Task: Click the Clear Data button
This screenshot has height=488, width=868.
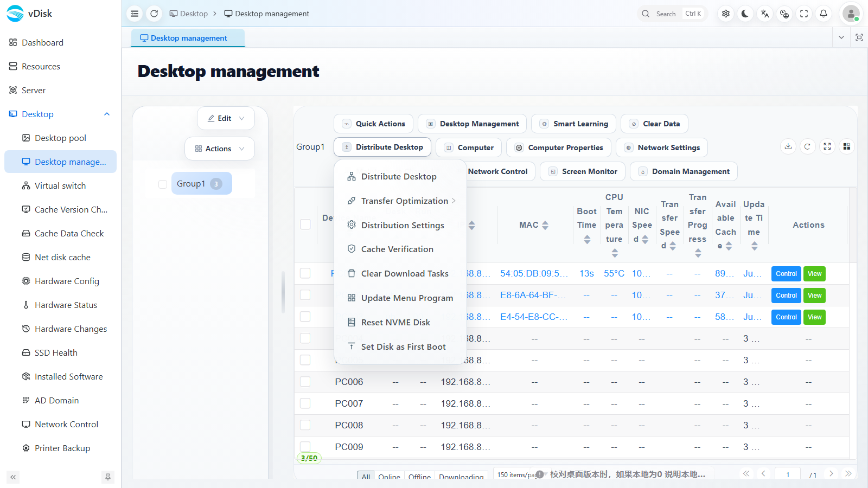Action: (655, 124)
